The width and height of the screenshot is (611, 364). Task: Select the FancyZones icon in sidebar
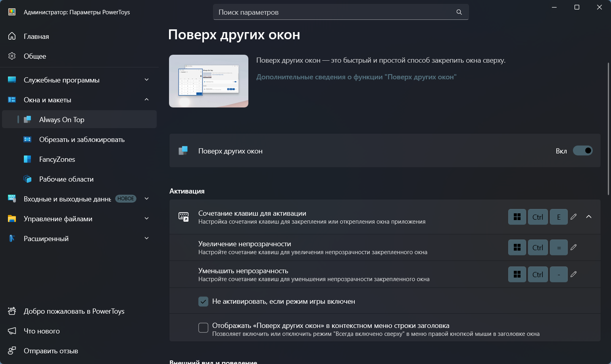pyautogui.click(x=27, y=159)
